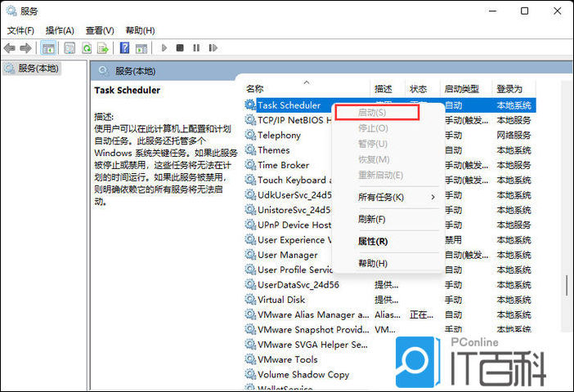Choose 属性(R) in the context menu

[388, 242]
